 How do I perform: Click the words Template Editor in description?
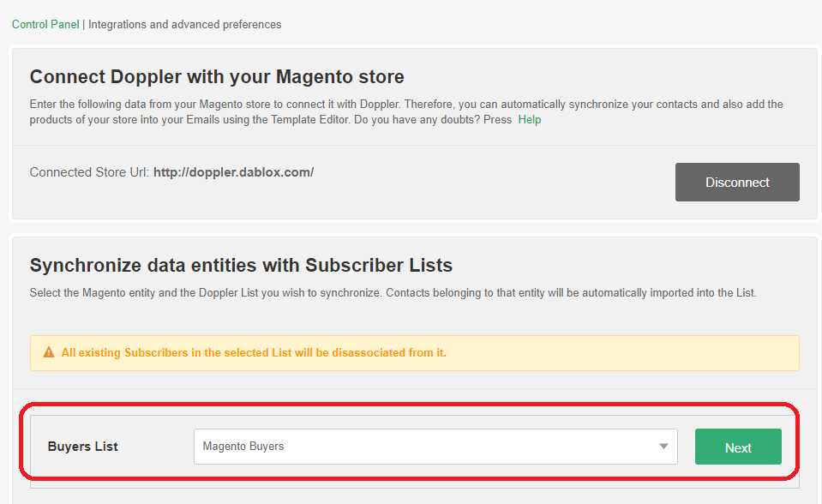(309, 120)
